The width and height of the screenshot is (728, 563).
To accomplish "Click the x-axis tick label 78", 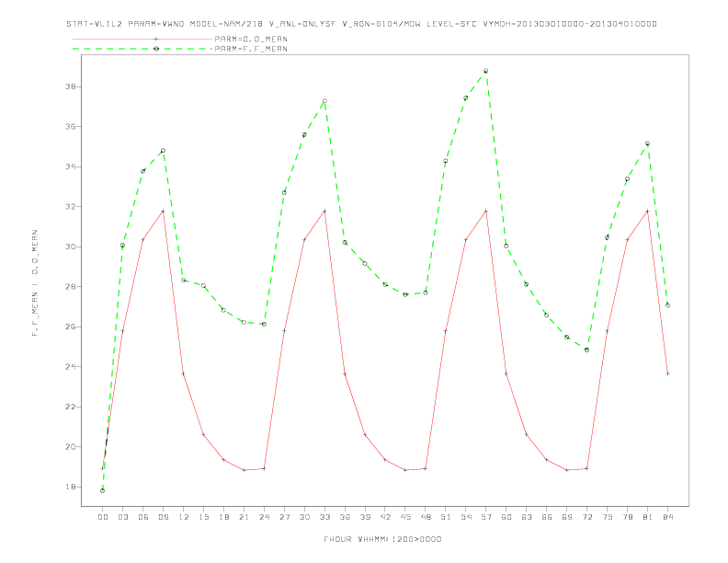I will [x=627, y=517].
